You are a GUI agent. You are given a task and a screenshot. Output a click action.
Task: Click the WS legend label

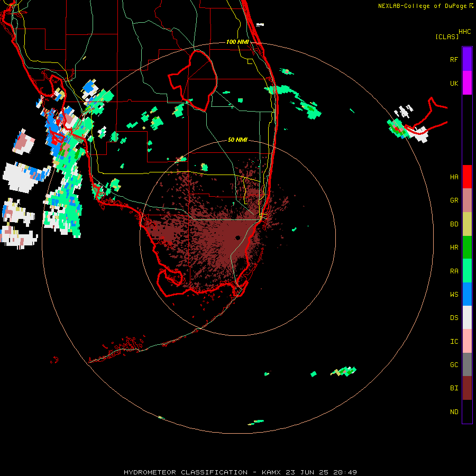[454, 295]
